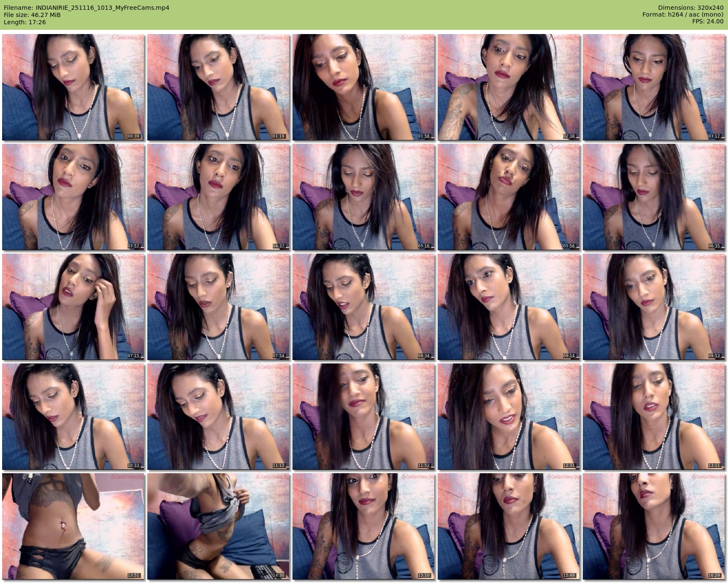Screen dimensions: 728x583
Task: Pick the 15:49 frame thumbnail
Action: (509, 526)
